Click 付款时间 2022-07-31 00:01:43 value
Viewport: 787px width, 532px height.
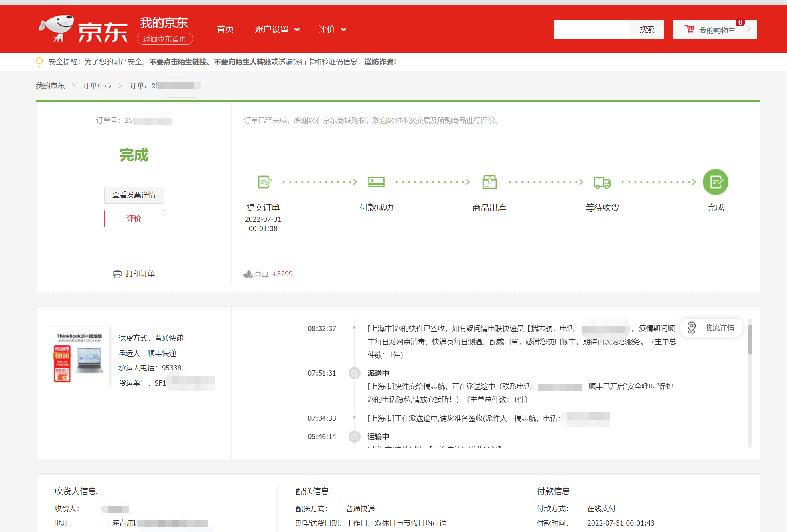(621, 523)
